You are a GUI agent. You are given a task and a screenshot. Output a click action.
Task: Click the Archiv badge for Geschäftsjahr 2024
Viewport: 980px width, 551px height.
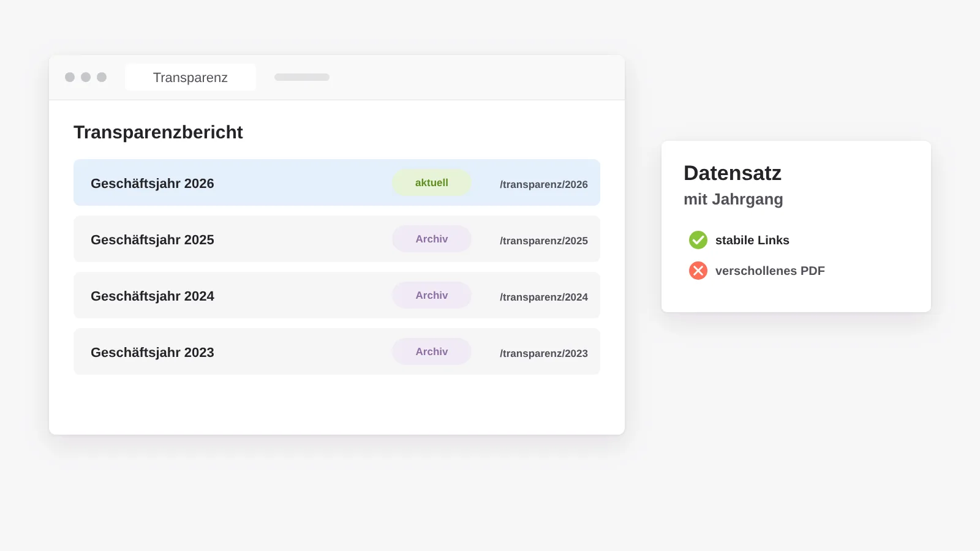tap(432, 295)
